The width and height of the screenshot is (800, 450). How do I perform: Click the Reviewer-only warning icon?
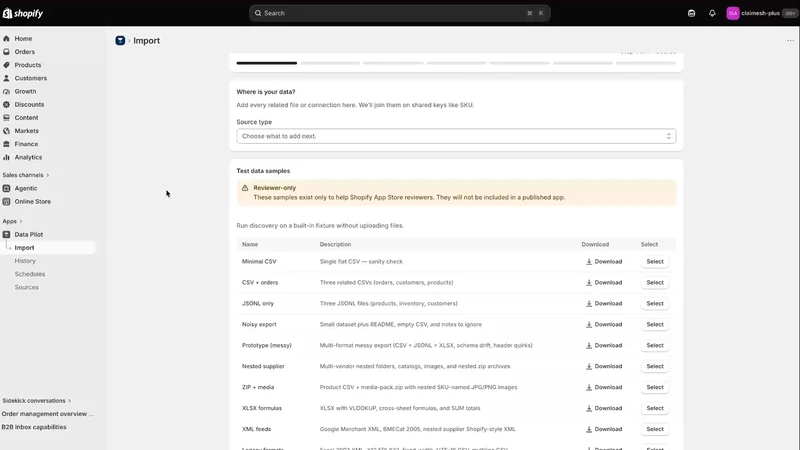click(x=245, y=188)
